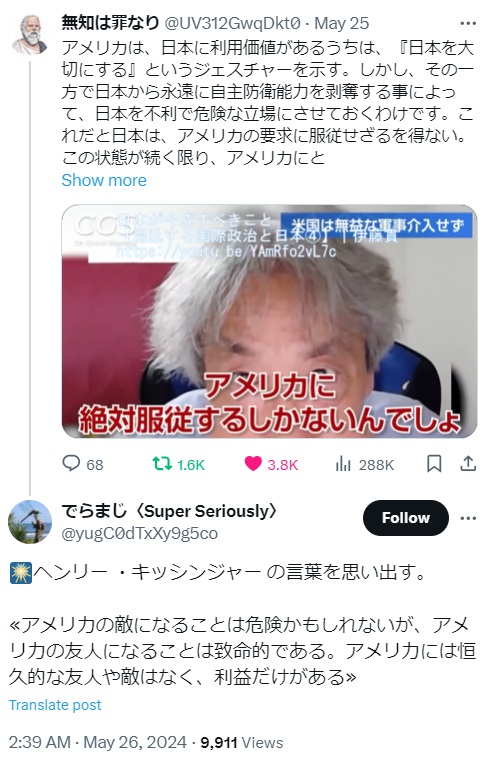Open the more options menu beside the Follow button
Screen dimensions: 490x761
[x=468, y=518]
